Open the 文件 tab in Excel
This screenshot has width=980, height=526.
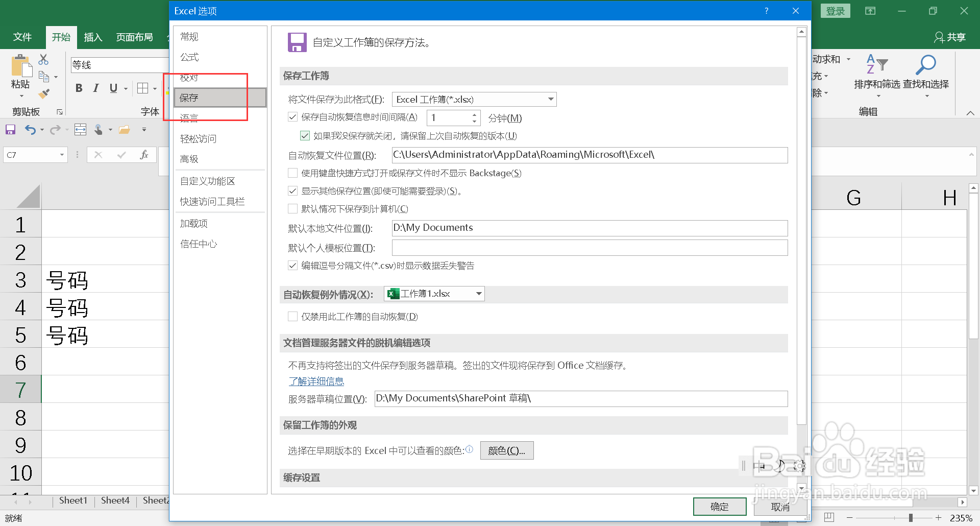(x=22, y=37)
